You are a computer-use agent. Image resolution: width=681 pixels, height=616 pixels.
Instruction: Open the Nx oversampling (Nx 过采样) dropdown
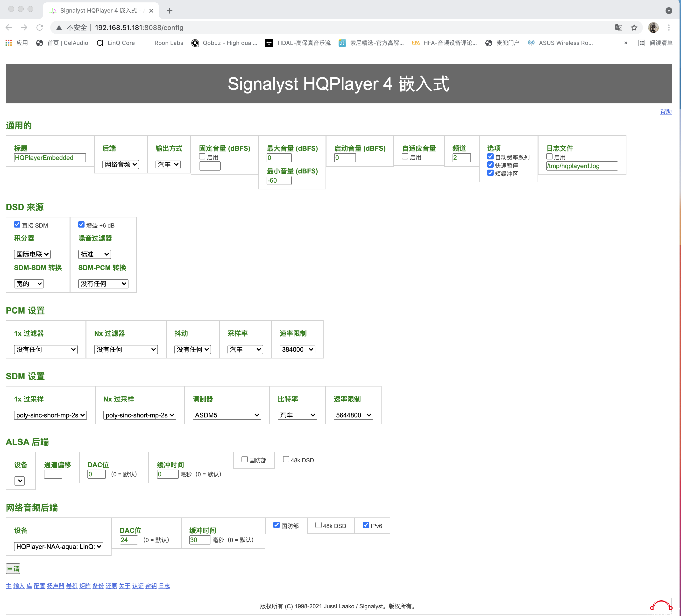coord(140,415)
